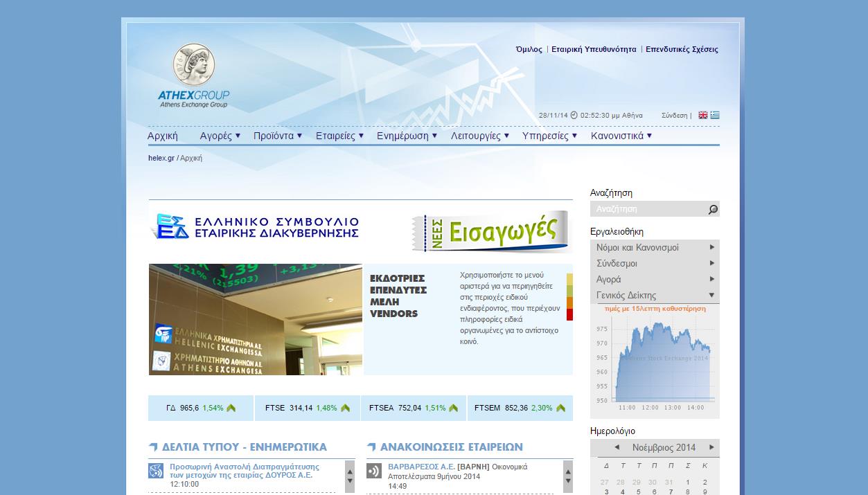Select day 2 in November calendar

click(x=705, y=483)
